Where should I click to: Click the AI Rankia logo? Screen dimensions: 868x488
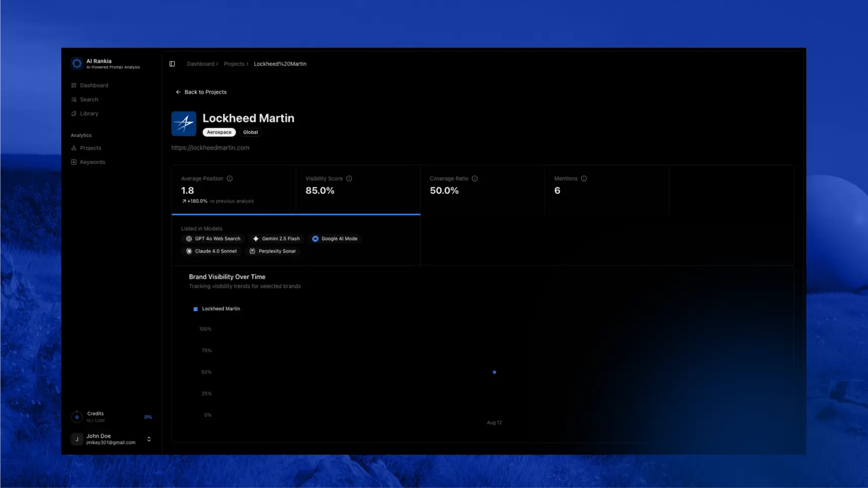point(77,63)
